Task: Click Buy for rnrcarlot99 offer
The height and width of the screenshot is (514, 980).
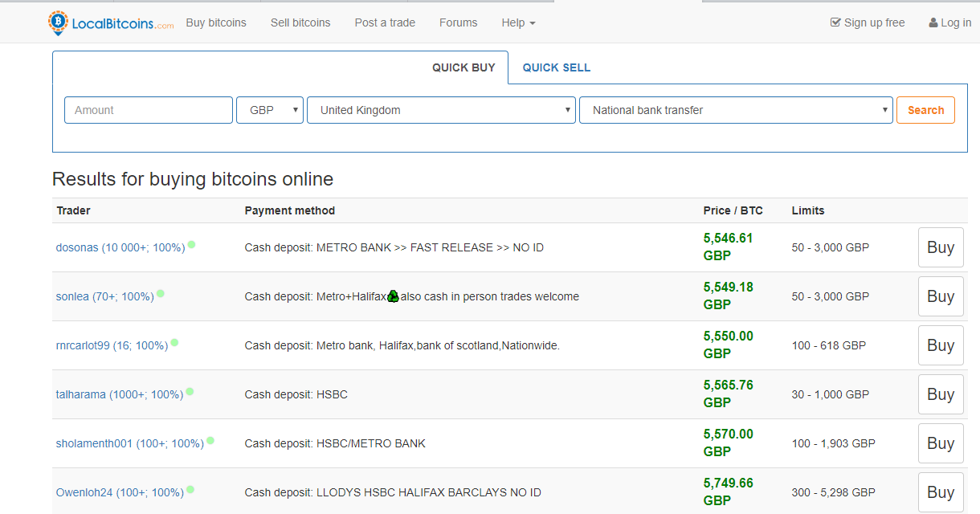Action: pyautogui.click(x=941, y=345)
